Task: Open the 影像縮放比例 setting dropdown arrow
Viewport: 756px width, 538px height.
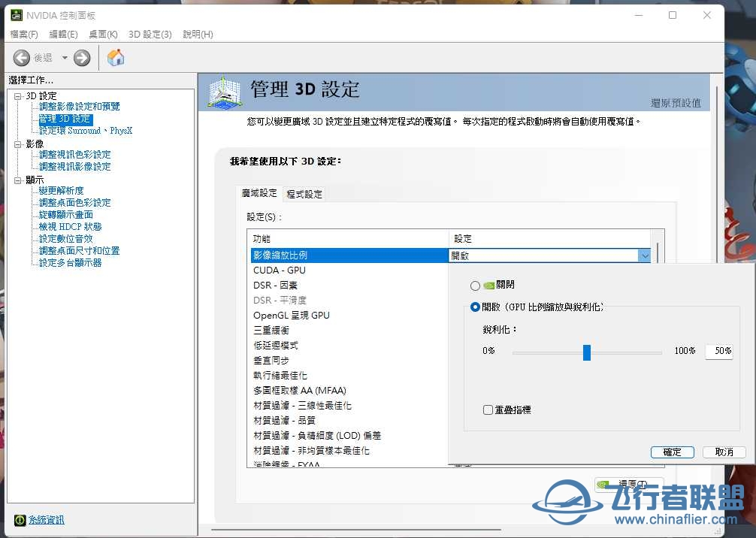Action: (645, 255)
